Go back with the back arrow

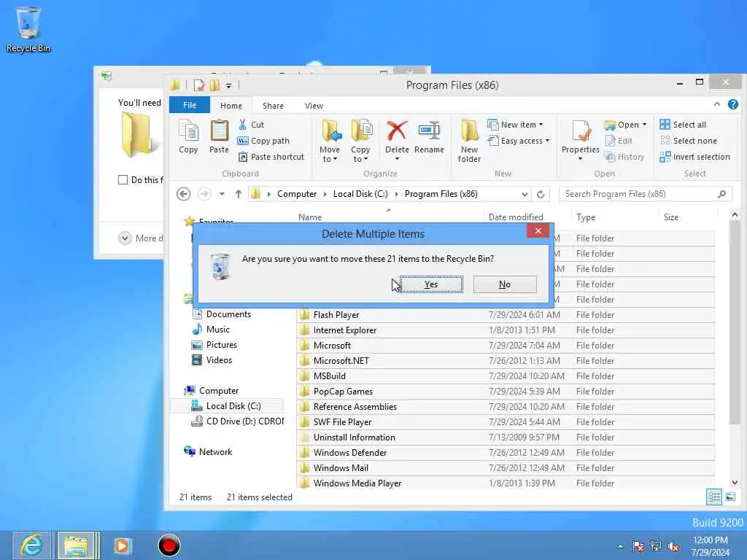[183, 194]
